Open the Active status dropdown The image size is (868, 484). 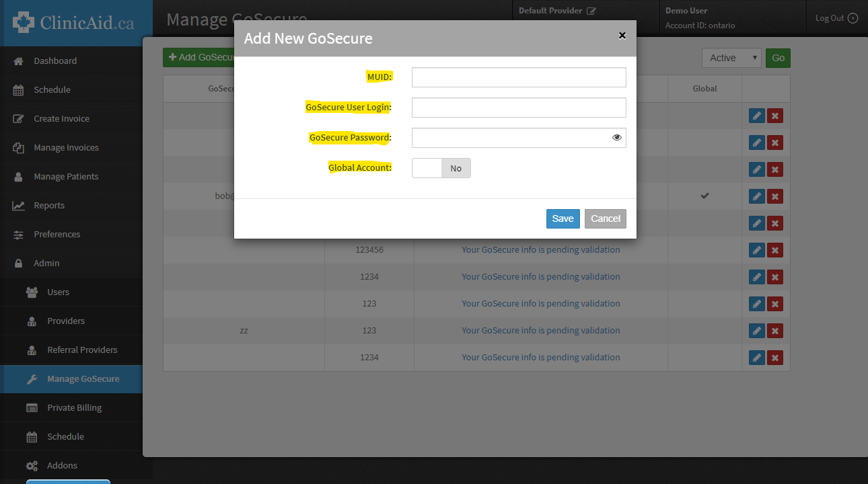(x=731, y=58)
